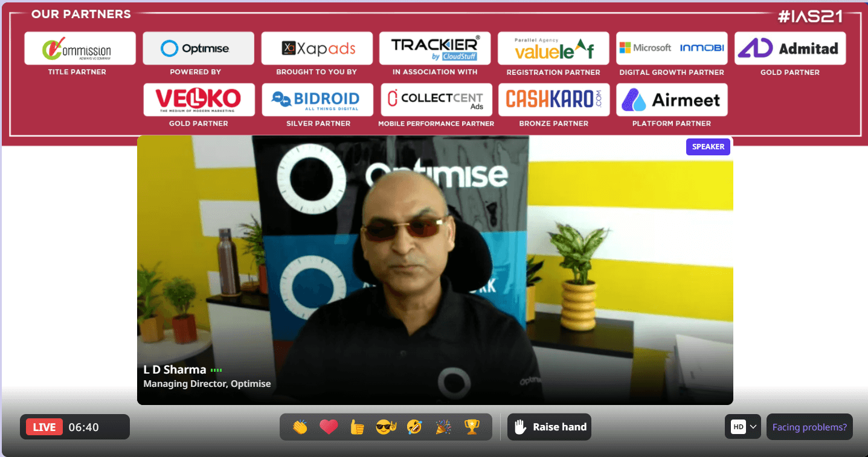The width and height of the screenshot is (868, 457).
Task: Click the IN ASSOCIATION WITH label
Action: 435,72
